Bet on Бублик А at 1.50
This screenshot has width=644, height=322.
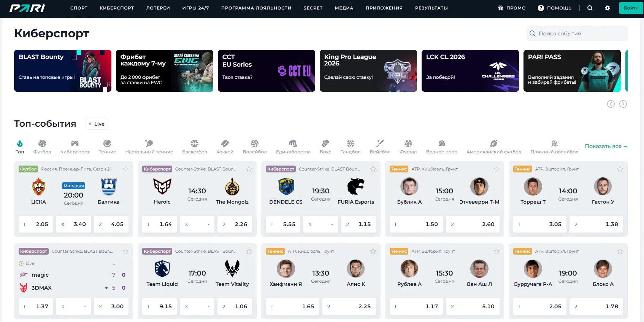(416, 224)
